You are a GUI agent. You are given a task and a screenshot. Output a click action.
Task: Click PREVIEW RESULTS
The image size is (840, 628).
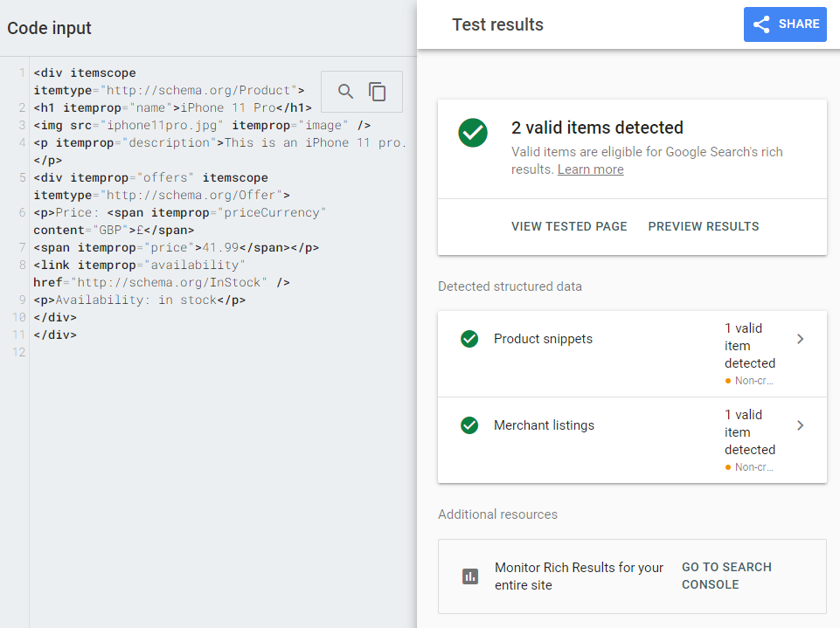coord(703,226)
